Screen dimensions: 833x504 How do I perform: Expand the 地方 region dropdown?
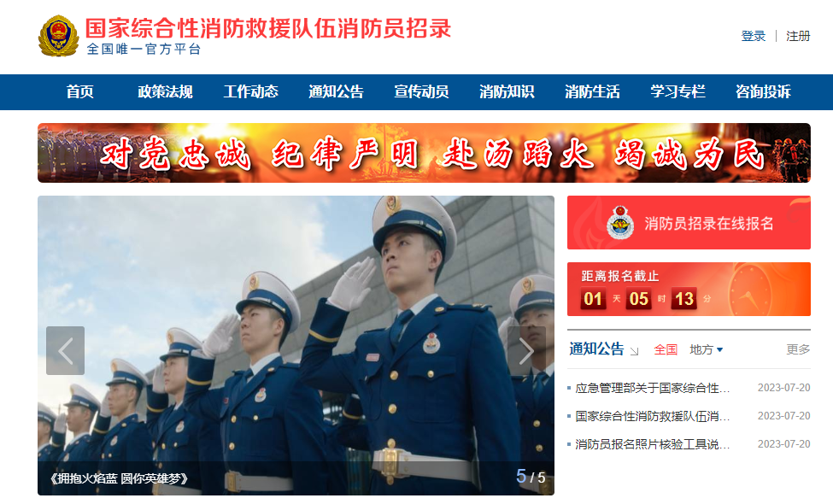tap(706, 349)
